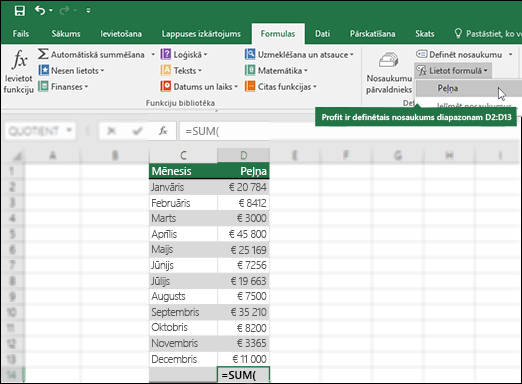
Task: Cancel the formula entry with X
Action: point(111,131)
